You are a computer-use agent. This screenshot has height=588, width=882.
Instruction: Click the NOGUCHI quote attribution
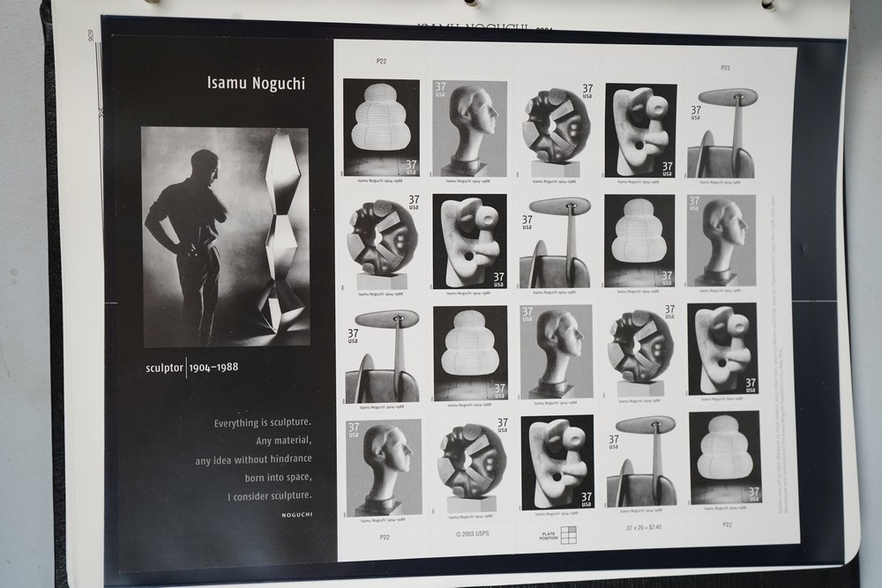[296, 514]
